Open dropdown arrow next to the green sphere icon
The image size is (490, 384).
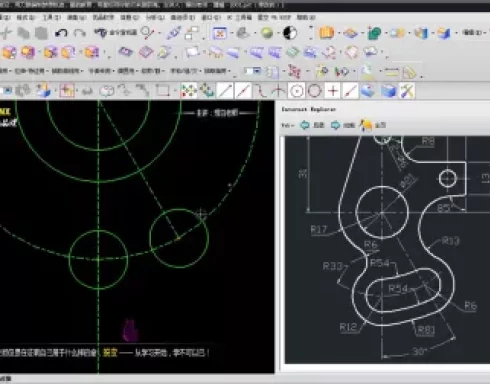[x=278, y=33]
